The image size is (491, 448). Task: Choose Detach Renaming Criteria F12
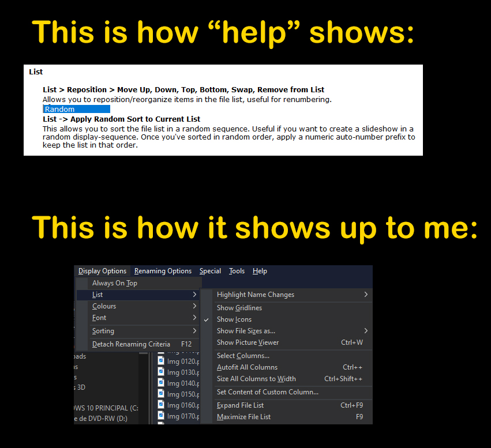pos(138,344)
